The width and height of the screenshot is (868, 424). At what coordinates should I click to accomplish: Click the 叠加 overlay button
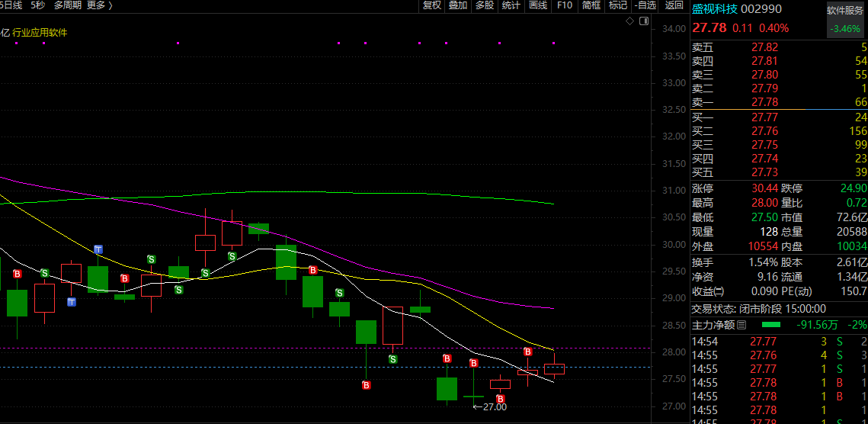pos(458,5)
